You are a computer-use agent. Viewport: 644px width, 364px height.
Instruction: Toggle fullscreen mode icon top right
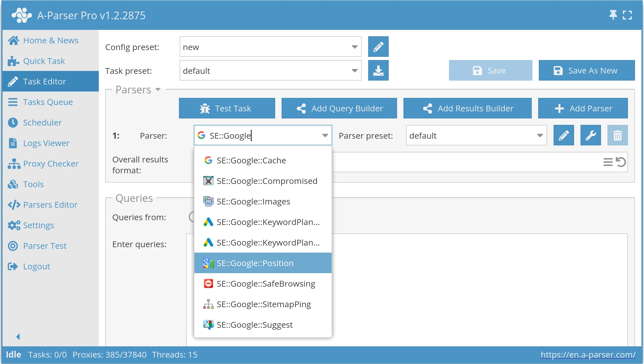(628, 15)
